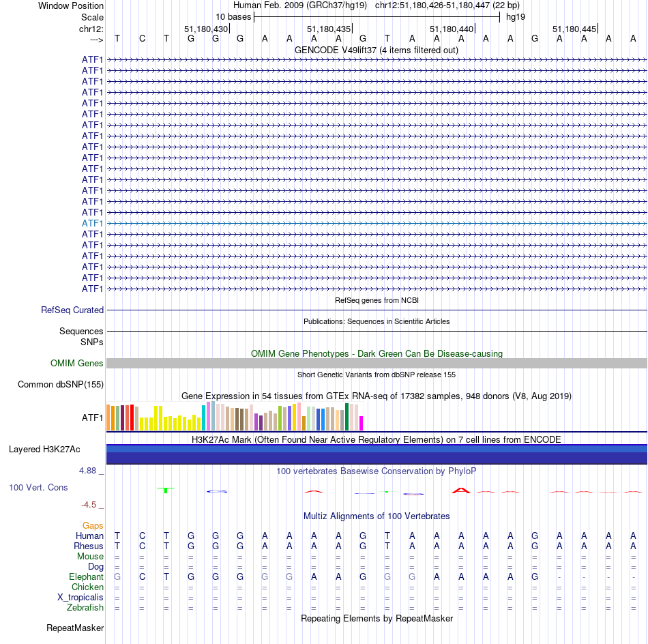Image resolution: width=648 pixels, height=644 pixels.
Task: Click the cyan bar in the GTEx expression chart
Action: 203,418
